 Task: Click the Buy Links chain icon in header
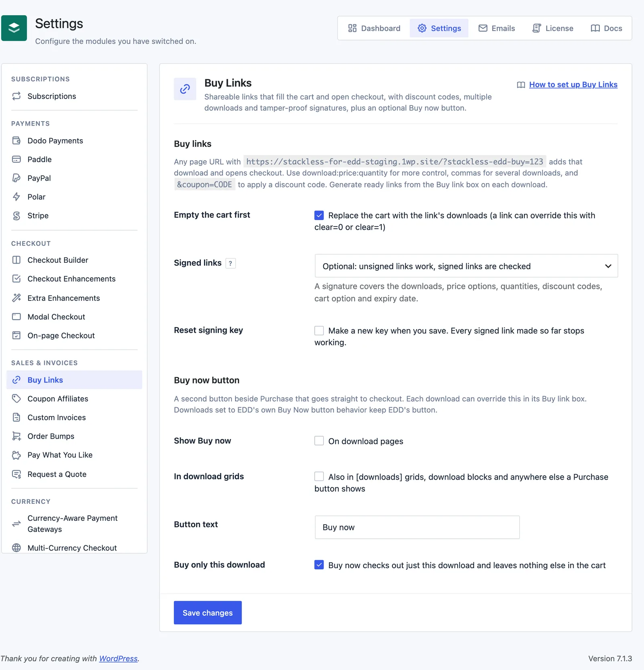(185, 89)
